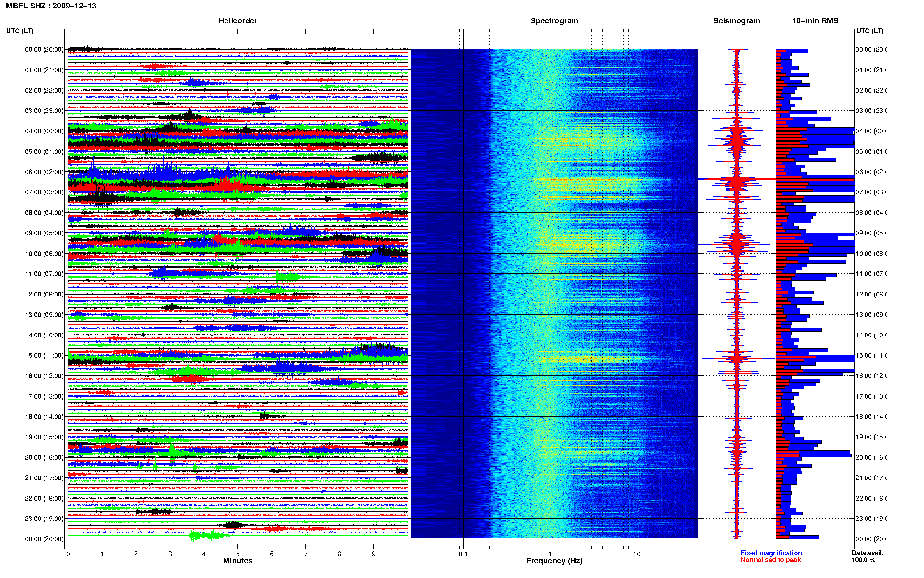Select the left 21:00 (17:00) time label
This screenshot has height=578, width=924.
(44, 478)
